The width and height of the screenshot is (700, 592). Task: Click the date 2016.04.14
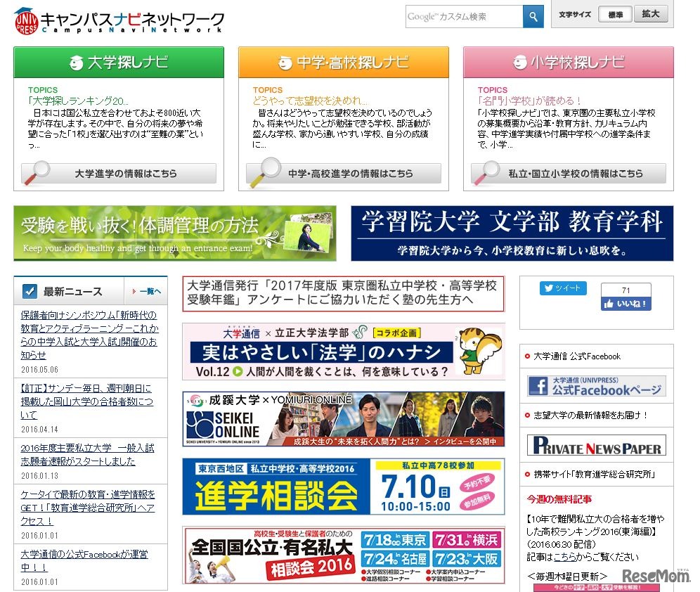coord(40,430)
